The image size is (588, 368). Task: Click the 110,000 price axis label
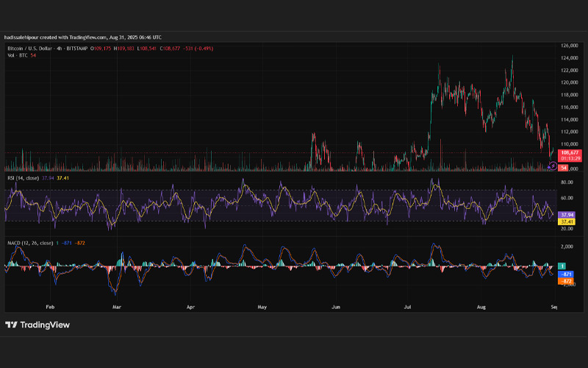click(x=569, y=144)
